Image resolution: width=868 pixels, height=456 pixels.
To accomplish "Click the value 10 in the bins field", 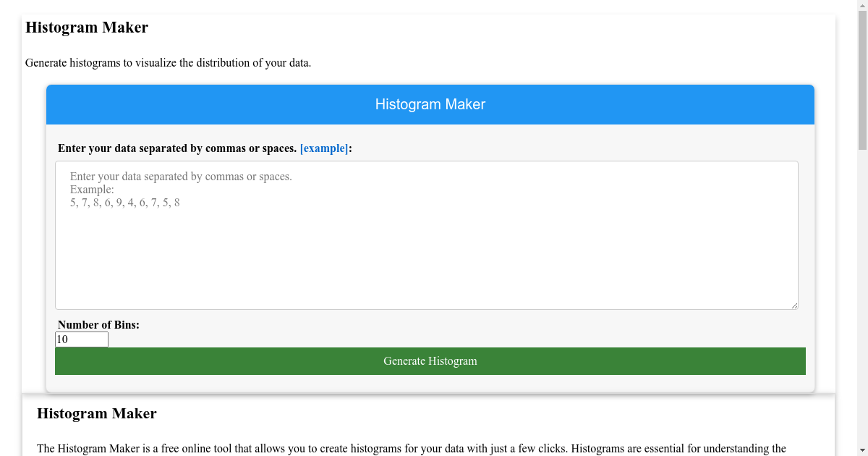I will [62, 339].
